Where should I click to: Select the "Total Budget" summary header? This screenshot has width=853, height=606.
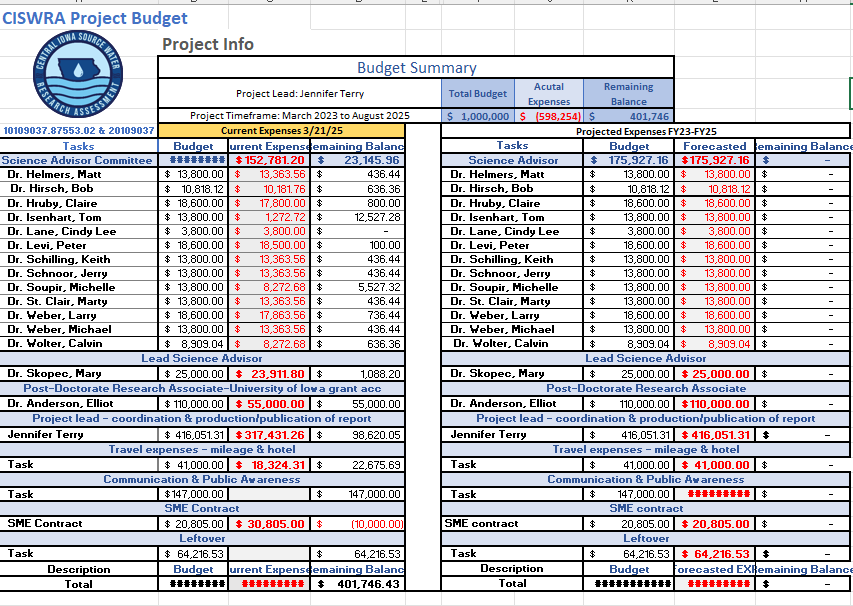(x=478, y=93)
